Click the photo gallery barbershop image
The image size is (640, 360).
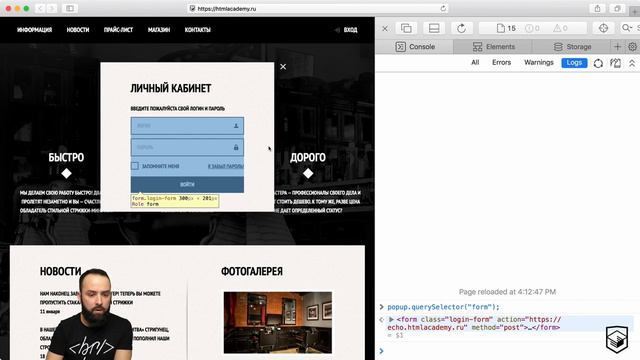tap(278, 322)
